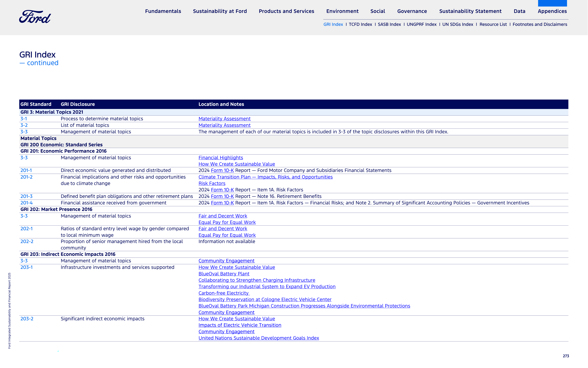The height and width of the screenshot is (368, 588).
Task: Open Fair and Decent Work in row 202-1
Action: click(x=223, y=229)
